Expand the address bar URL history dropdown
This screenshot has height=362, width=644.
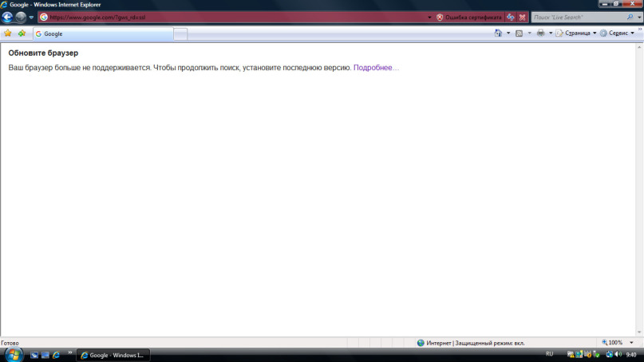pyautogui.click(x=429, y=17)
